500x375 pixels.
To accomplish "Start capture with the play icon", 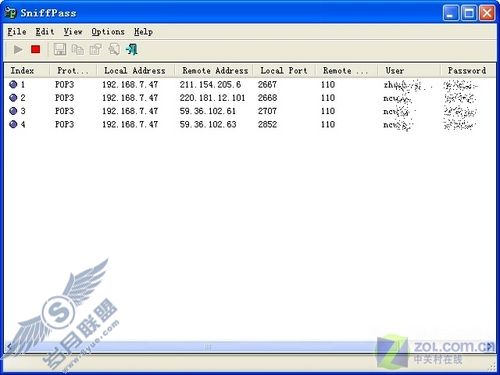I will [18, 50].
